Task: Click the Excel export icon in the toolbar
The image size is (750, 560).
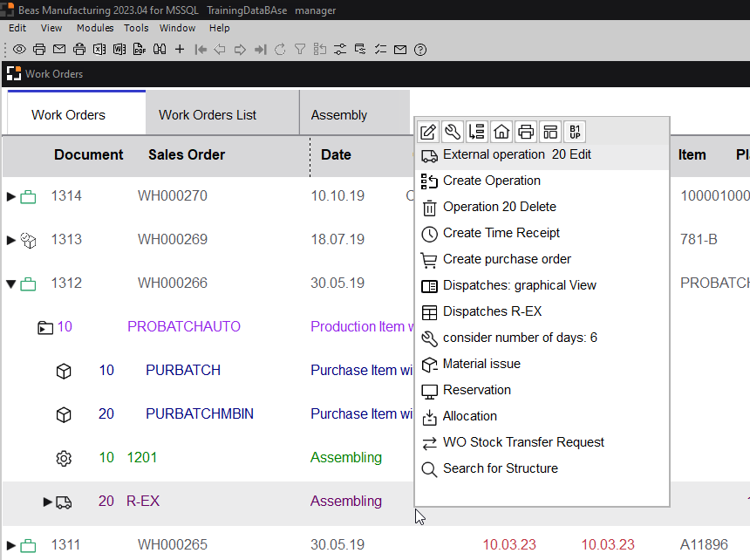Action: coord(99,50)
